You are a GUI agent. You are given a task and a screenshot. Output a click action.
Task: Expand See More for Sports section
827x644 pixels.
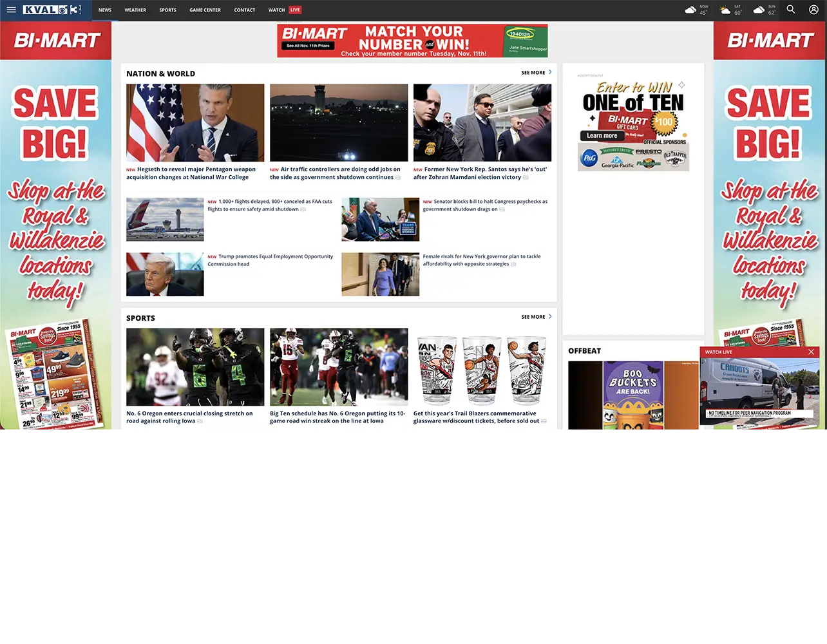537,317
